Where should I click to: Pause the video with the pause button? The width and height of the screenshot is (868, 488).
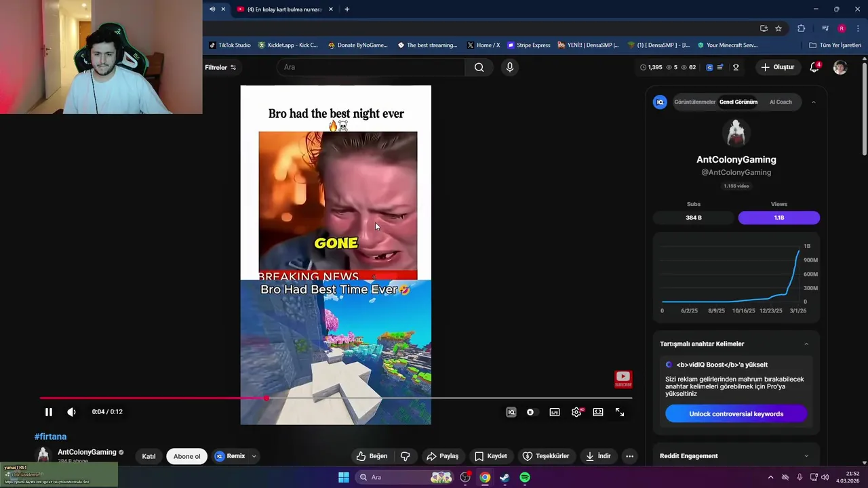48,412
